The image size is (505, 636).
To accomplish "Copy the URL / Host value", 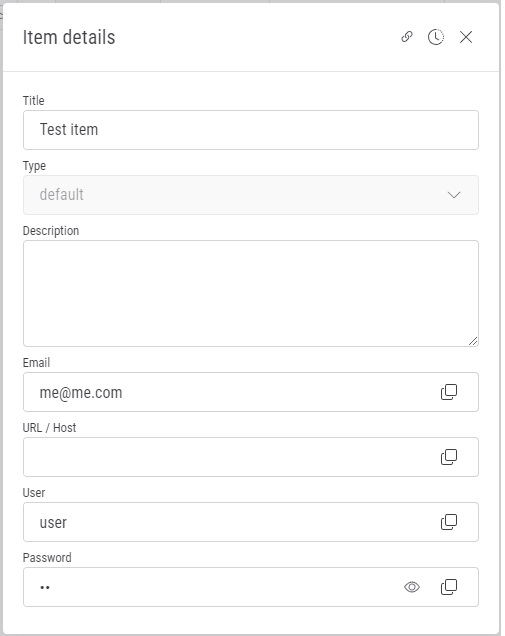I will (x=449, y=457).
